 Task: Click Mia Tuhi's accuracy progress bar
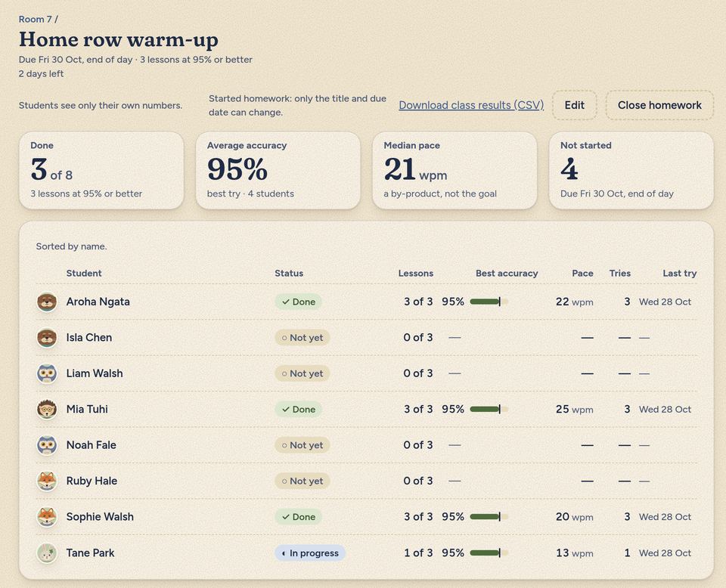pyautogui.click(x=489, y=409)
